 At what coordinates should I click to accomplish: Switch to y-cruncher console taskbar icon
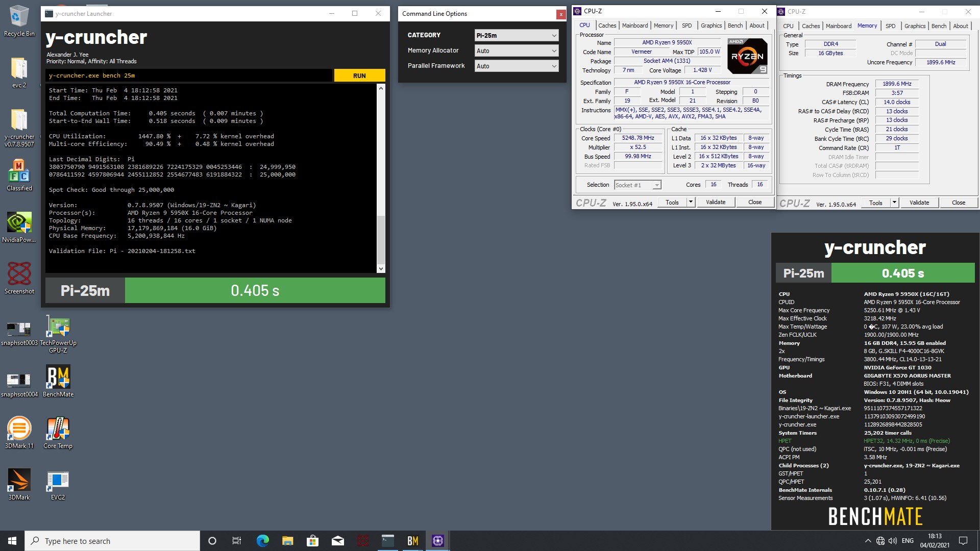(x=388, y=541)
